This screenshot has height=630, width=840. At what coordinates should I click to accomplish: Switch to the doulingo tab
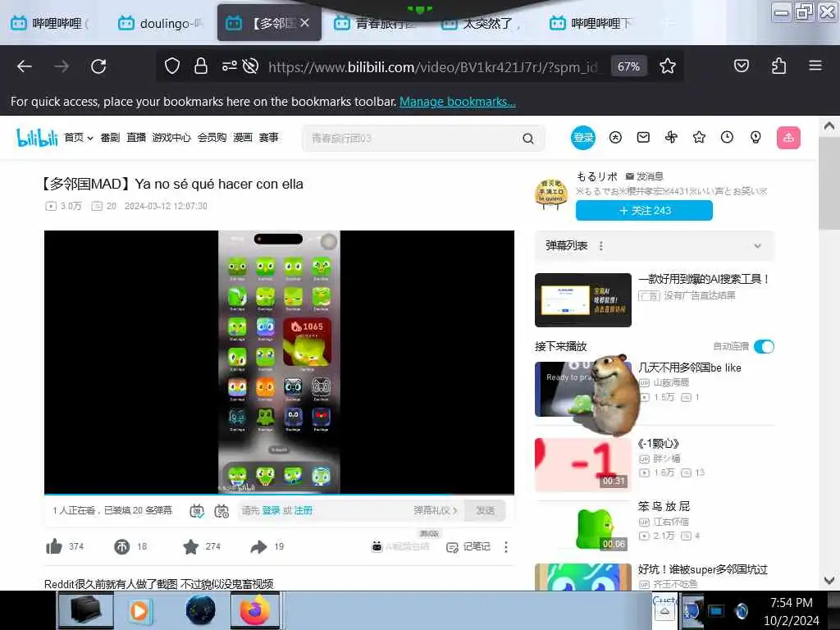pos(162,23)
